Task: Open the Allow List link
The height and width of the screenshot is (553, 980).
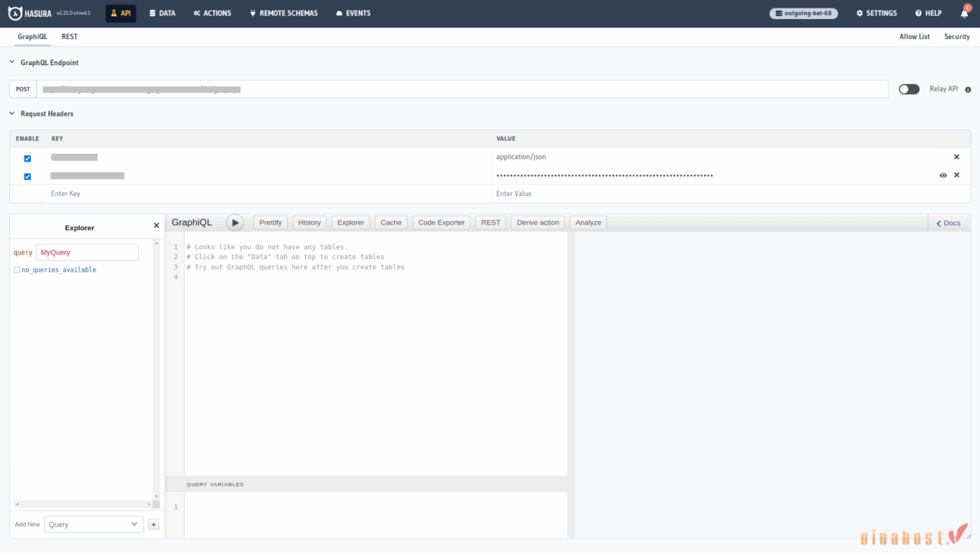Action: 914,36
